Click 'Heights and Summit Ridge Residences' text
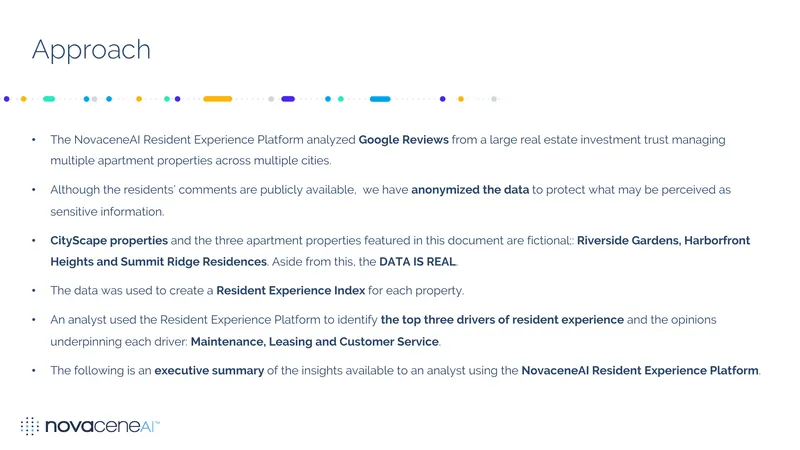The image size is (800, 450). [x=158, y=262]
